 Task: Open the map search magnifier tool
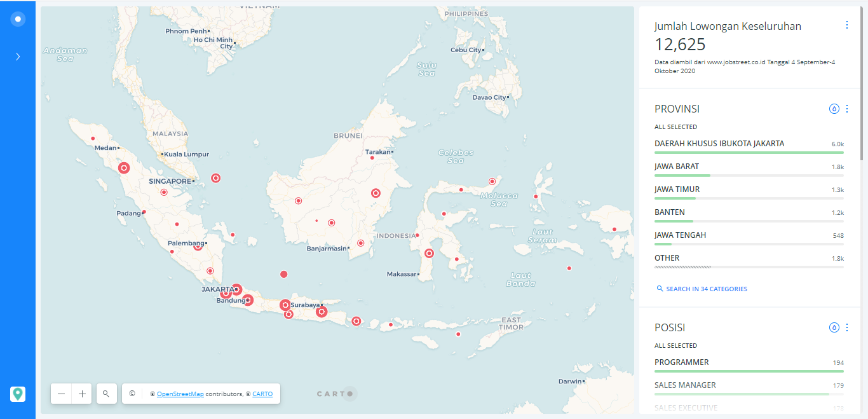[106, 394]
